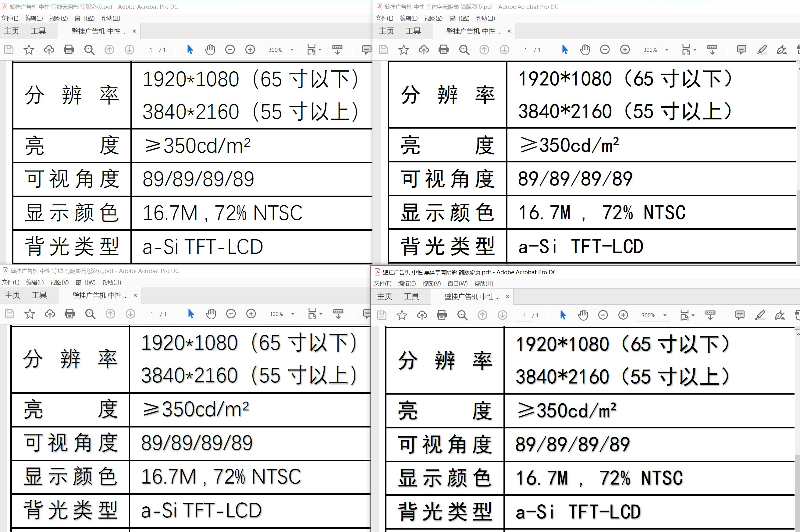Viewport: 800px width, 532px height.
Task: Zoom out with the minus icon in the bottom-left window
Action: (x=231, y=314)
